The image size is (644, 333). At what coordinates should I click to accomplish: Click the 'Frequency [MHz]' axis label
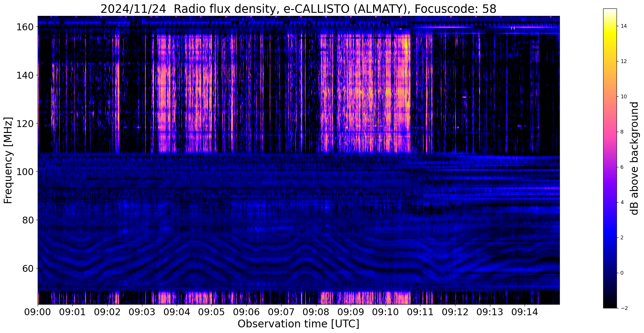click(x=8, y=160)
